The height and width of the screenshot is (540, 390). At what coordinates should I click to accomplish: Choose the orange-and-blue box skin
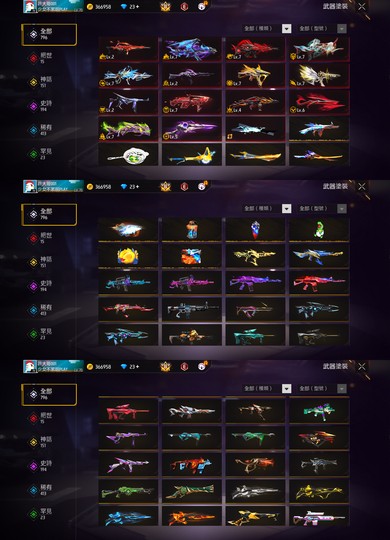[192, 256]
